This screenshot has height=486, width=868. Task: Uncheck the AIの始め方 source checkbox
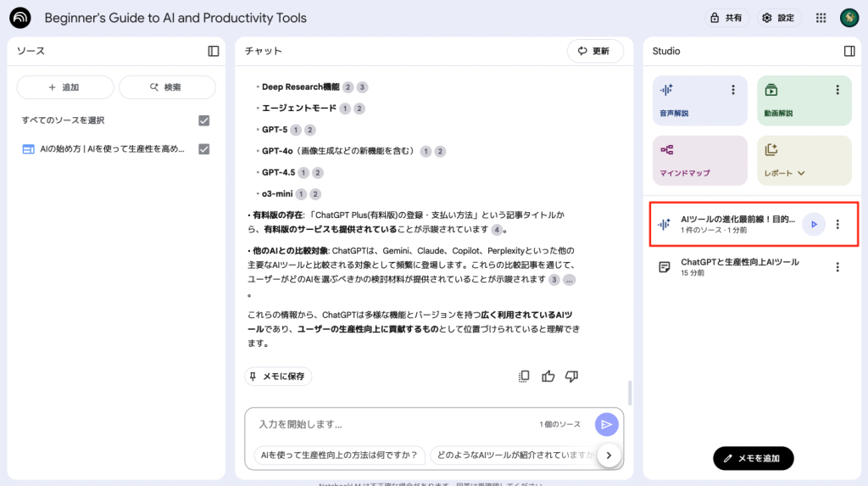[x=203, y=149]
